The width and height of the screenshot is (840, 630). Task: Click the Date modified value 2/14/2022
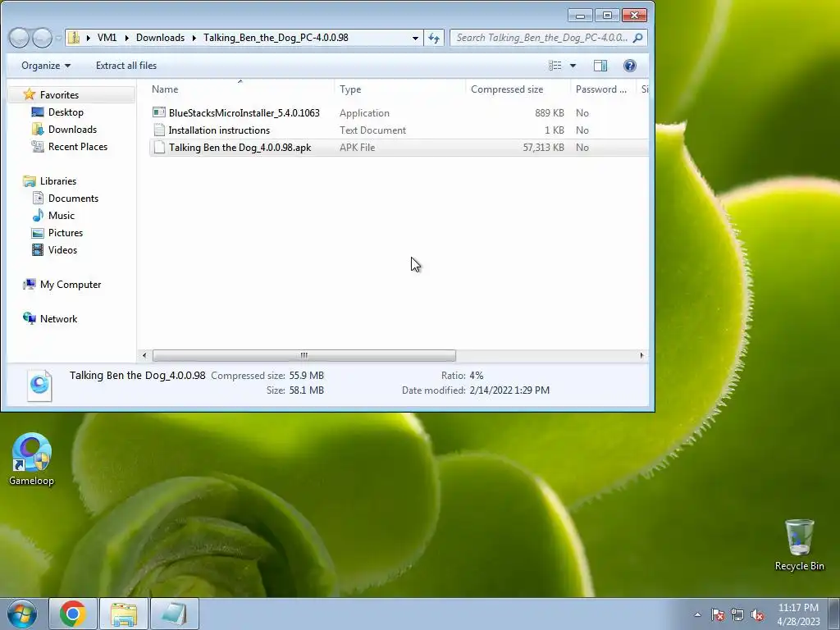point(509,390)
